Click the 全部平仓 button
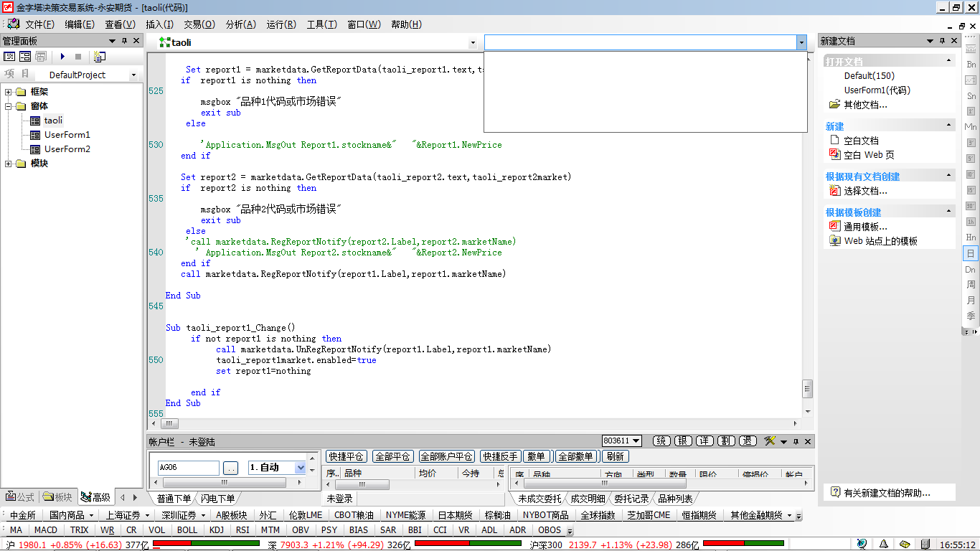Viewport: 980px width, 551px height. 392,456
